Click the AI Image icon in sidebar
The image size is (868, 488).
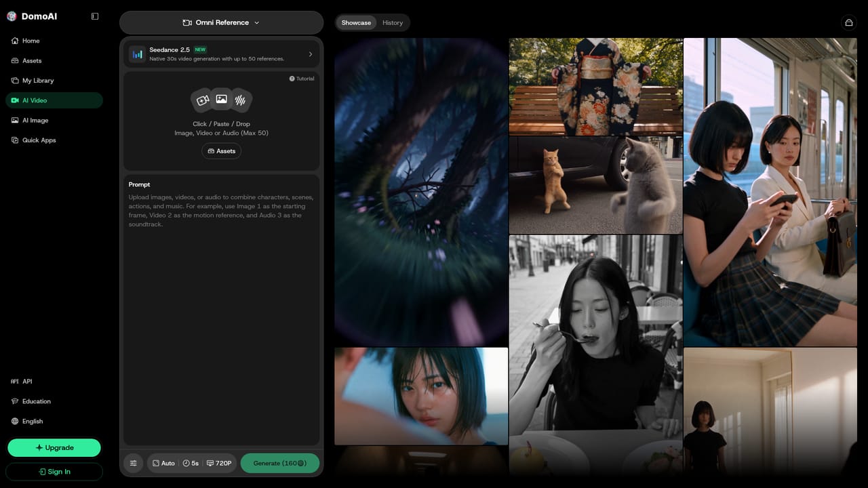click(x=15, y=120)
